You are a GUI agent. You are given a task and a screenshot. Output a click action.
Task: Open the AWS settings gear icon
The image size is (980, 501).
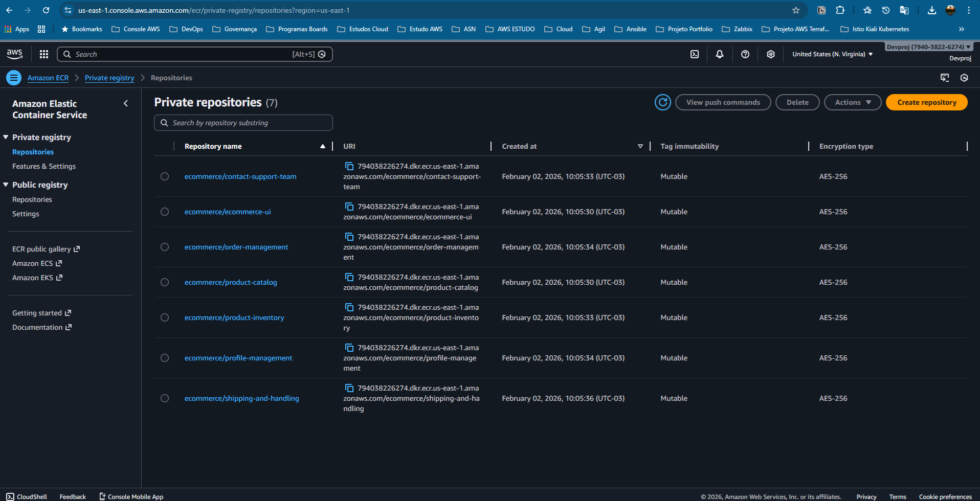[x=771, y=54]
